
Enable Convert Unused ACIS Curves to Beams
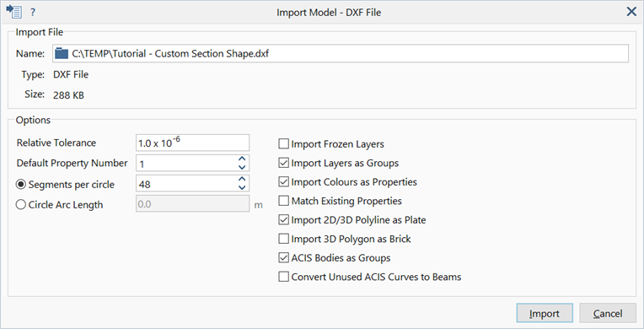[x=284, y=277]
